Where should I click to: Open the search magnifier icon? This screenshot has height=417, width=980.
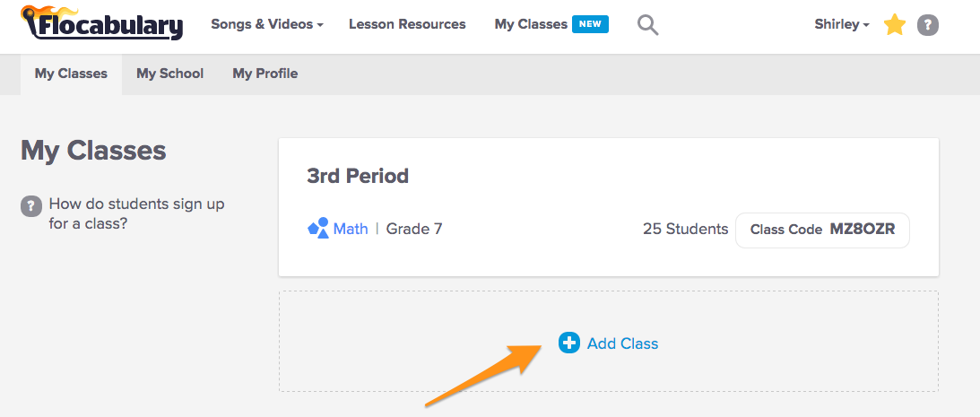[647, 25]
